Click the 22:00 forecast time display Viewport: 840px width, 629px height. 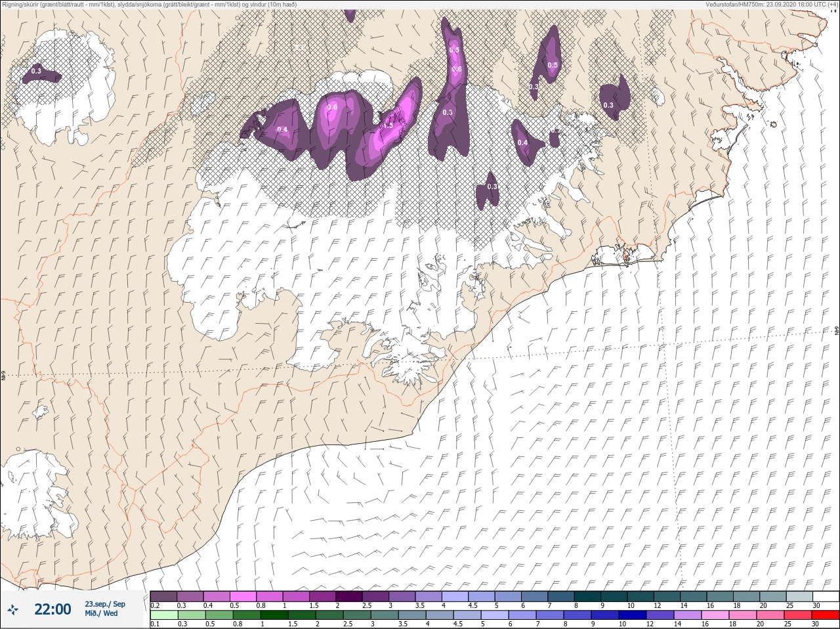pyautogui.click(x=52, y=609)
